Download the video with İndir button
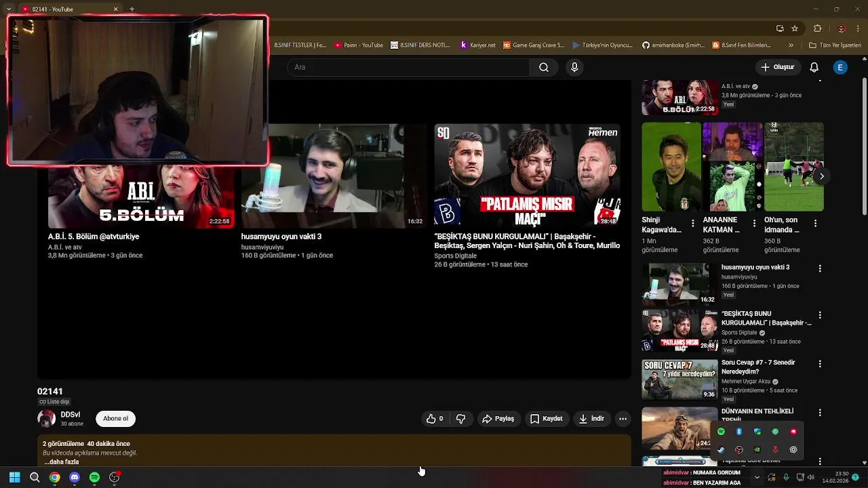Screen dimensions: 868x488 [591, 419]
